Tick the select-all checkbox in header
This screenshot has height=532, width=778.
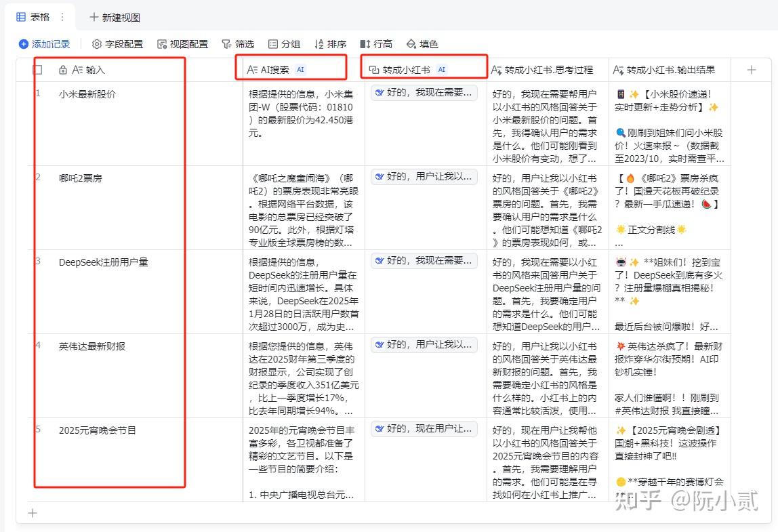tap(38, 70)
